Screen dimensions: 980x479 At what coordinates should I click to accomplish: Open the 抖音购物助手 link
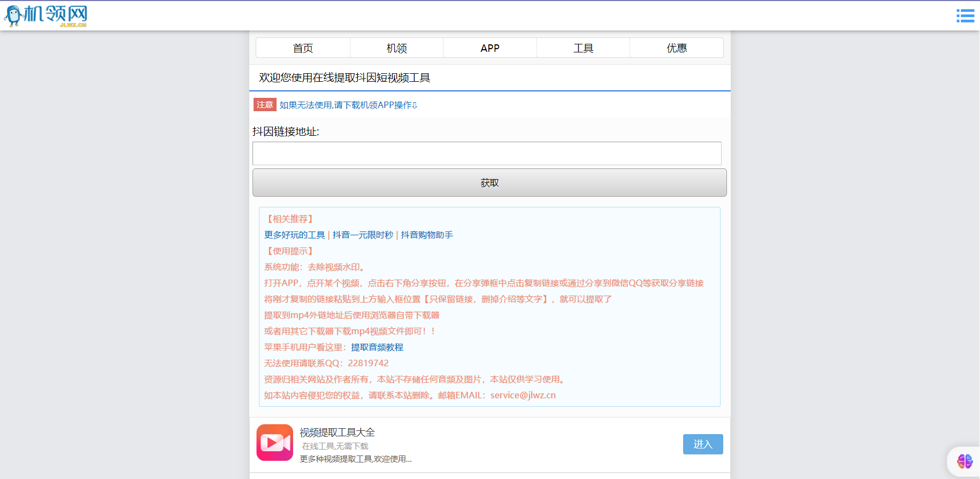point(427,235)
